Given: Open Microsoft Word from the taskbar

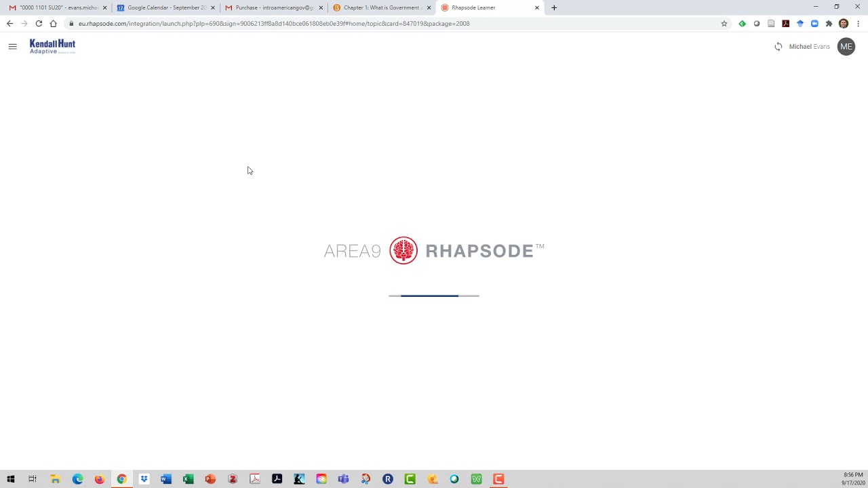Looking at the screenshot, I should click(166, 479).
